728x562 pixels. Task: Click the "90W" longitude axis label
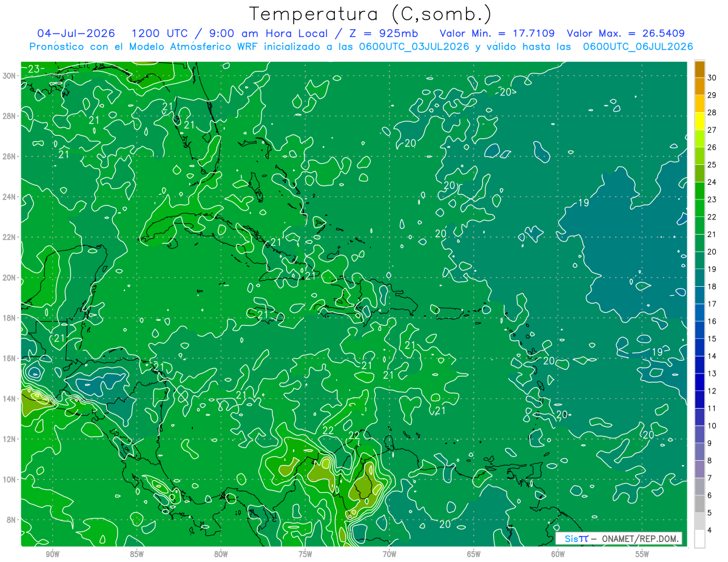point(52,554)
